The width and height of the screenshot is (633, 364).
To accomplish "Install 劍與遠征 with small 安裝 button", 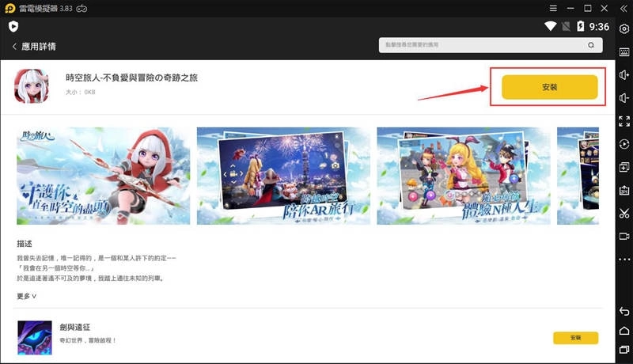I will 575,338.
